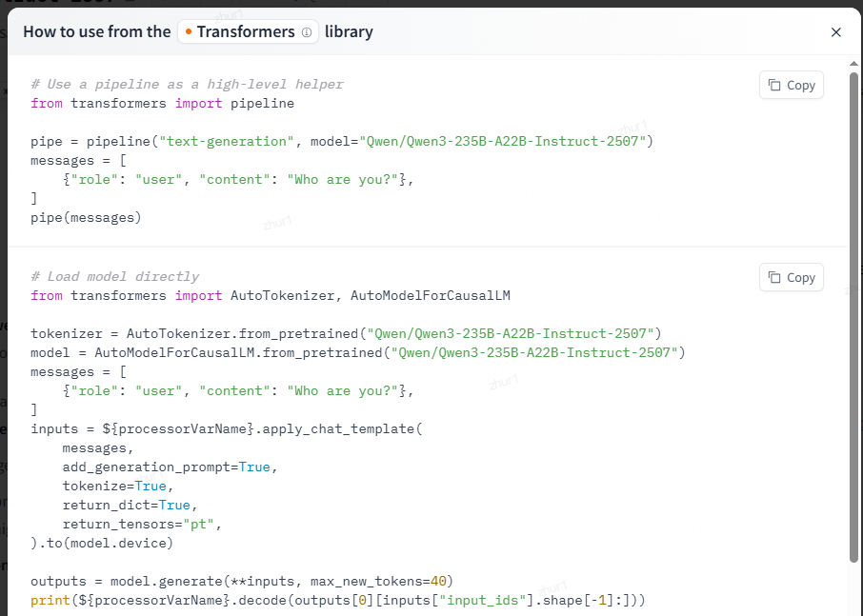Image resolution: width=863 pixels, height=616 pixels.
Task: Click the comment '# Load model directly'
Action: pyautogui.click(x=115, y=277)
